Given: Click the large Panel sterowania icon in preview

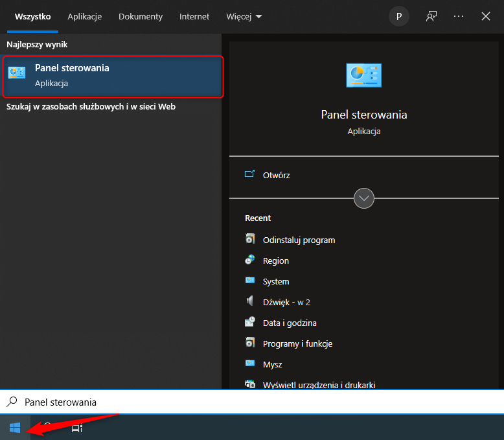Looking at the screenshot, I should (x=363, y=75).
